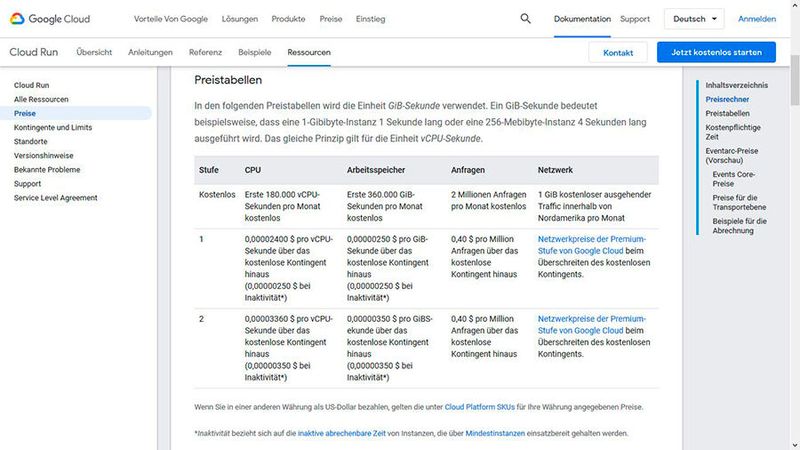Screen dimensions: 800x450
Task: Click the page vertical scrollbar thumb
Action: tap(795, 80)
